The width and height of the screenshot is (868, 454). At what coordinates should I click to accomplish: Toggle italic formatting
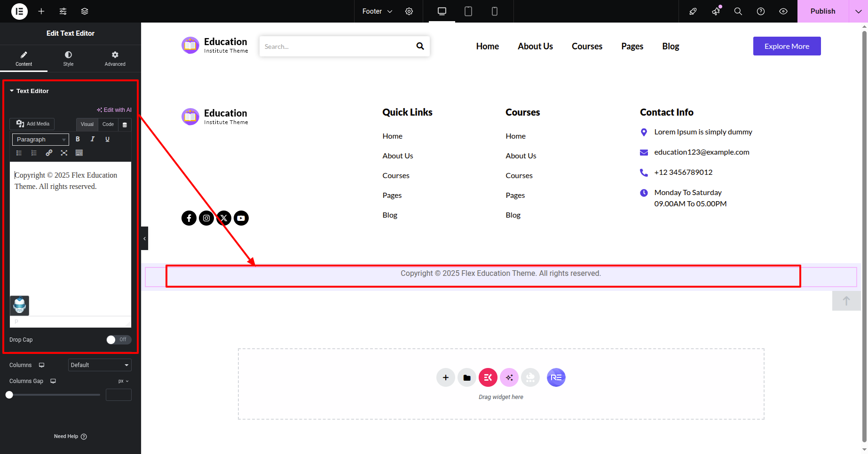(x=93, y=139)
